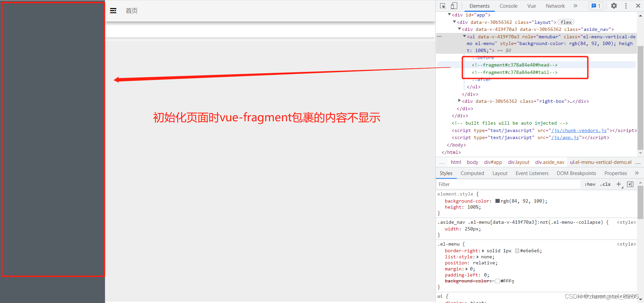Select body in the breadcrumb trail
This screenshot has width=644, height=303.
473,162
